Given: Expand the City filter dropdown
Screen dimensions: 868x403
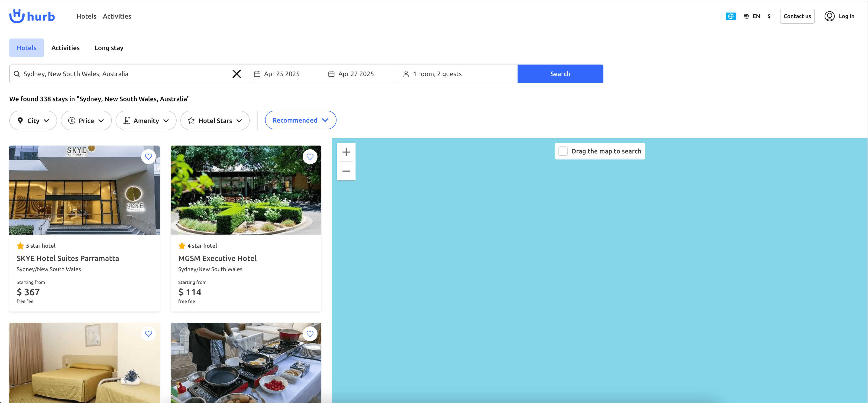Looking at the screenshot, I should (33, 121).
